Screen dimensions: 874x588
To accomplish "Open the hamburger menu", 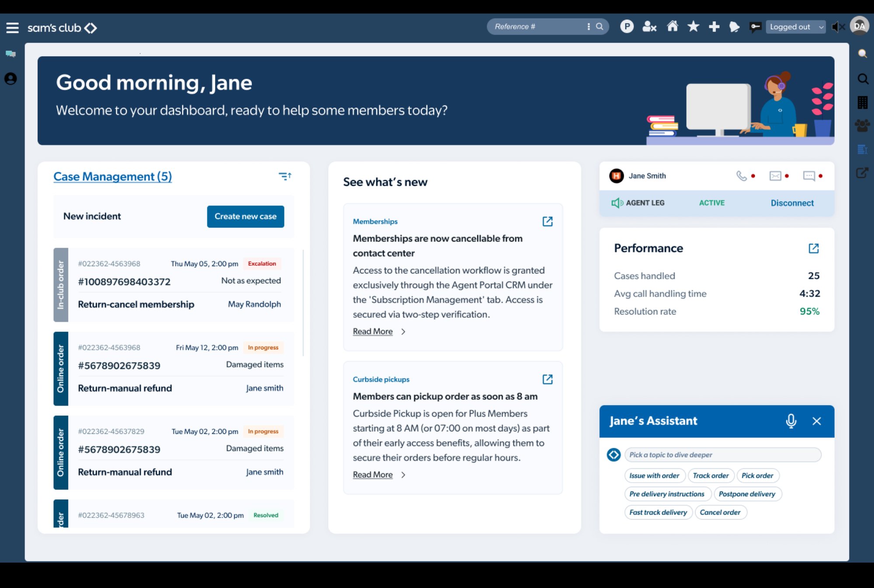I will [x=12, y=28].
